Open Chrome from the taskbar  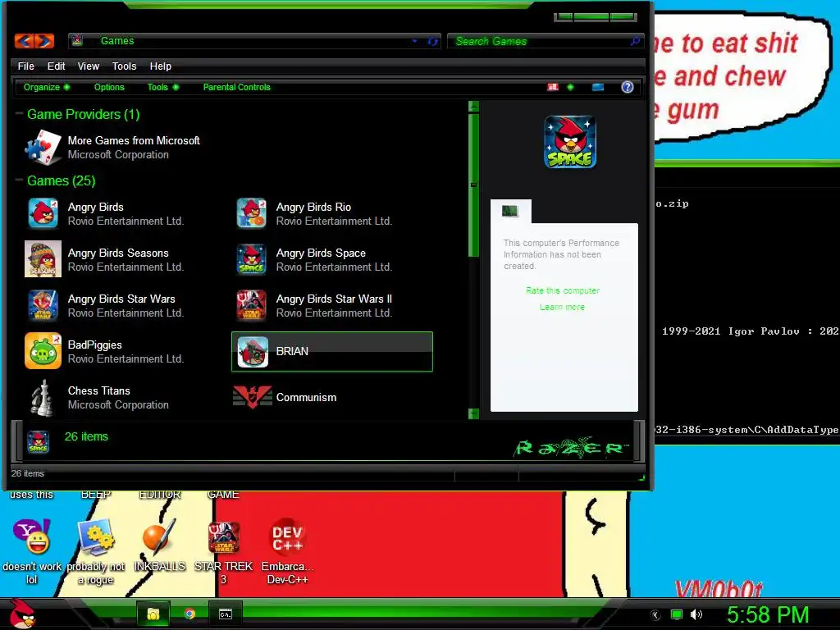pyautogui.click(x=189, y=614)
